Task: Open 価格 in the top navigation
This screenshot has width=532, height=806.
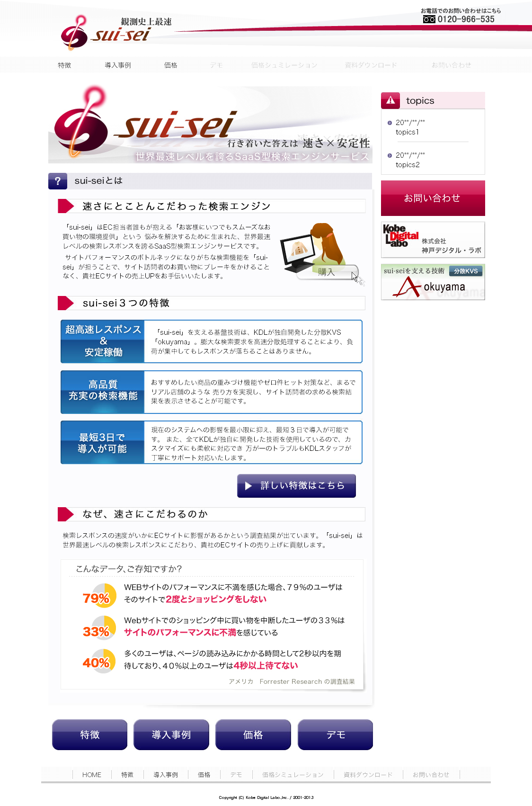Action: tap(171, 65)
